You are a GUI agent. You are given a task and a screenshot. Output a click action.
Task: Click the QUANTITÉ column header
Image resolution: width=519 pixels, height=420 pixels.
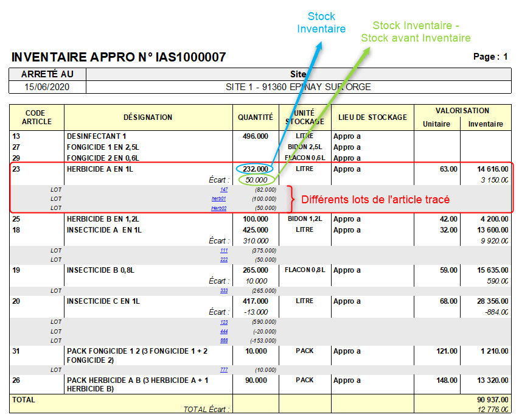pos(256,117)
